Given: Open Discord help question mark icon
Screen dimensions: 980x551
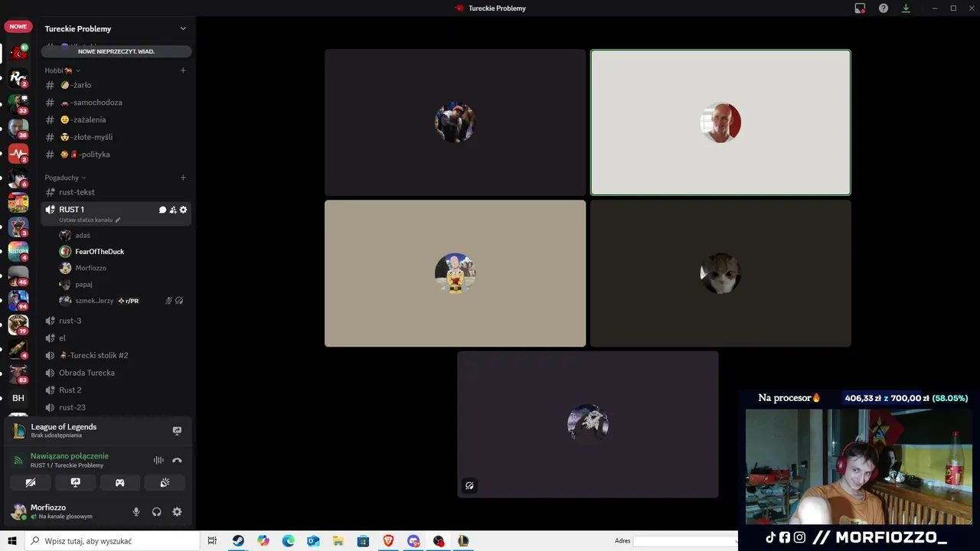Looking at the screenshot, I should click(884, 8).
